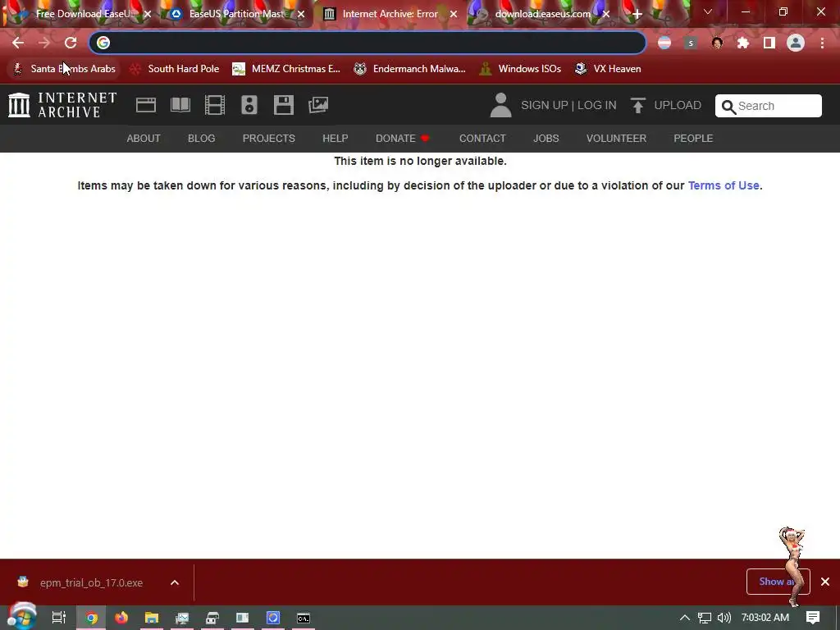Image resolution: width=840 pixels, height=630 pixels.
Task: Open the Video film-strip icon
Action: pyautogui.click(x=215, y=105)
